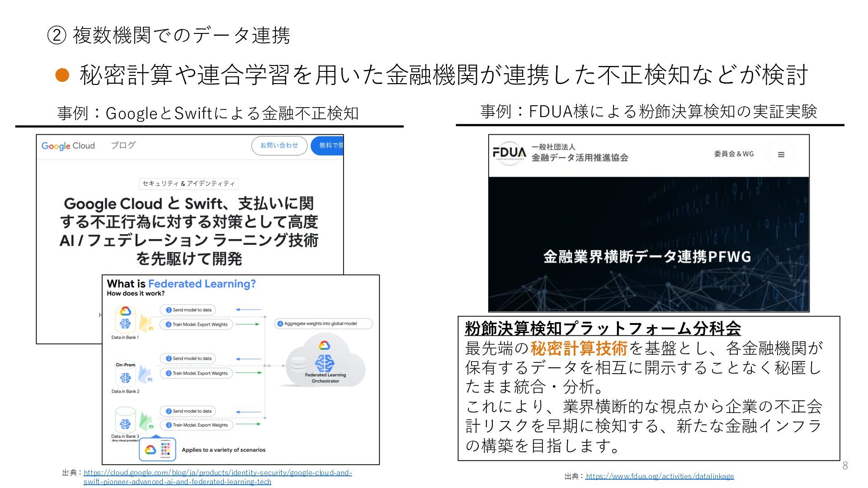Open the FDUA hamburger menu

pos(781,155)
